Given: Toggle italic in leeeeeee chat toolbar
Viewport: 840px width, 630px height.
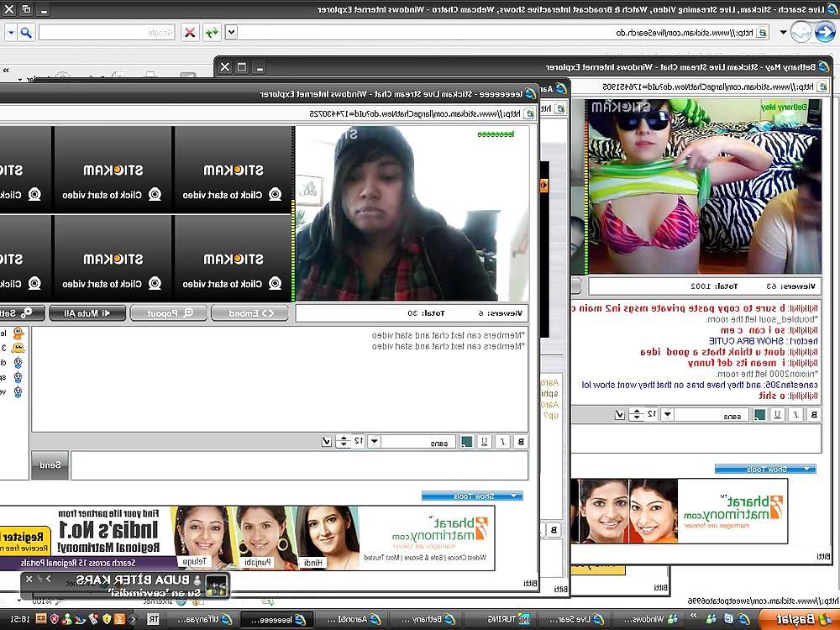Looking at the screenshot, I should [502, 442].
